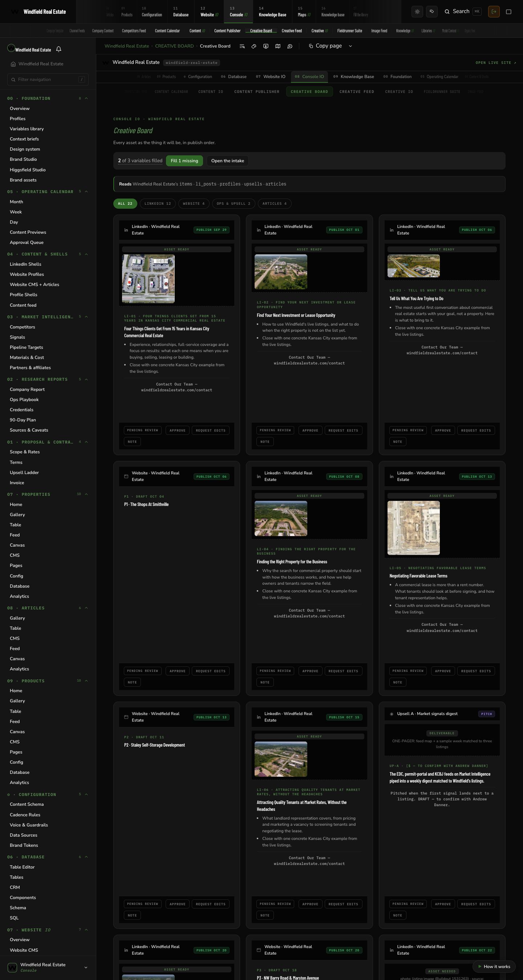Request edits on the Publish Oct 01 card
This screenshot has height=980, width=523.
[x=343, y=430]
